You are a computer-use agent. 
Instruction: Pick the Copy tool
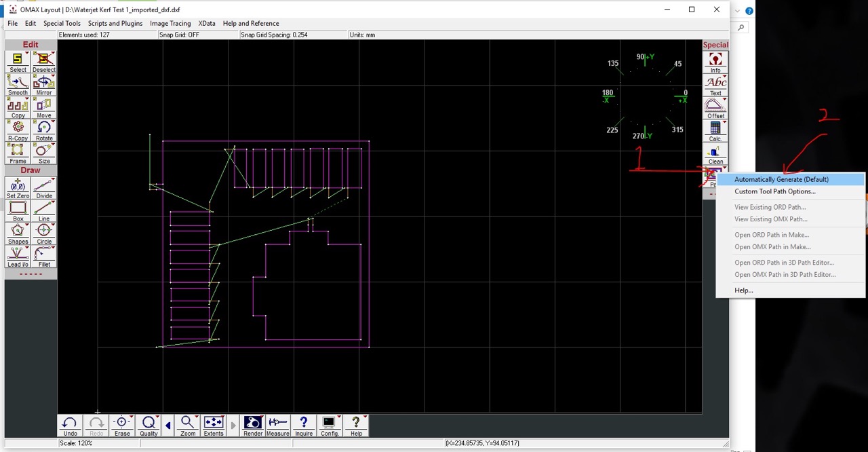coord(18,109)
